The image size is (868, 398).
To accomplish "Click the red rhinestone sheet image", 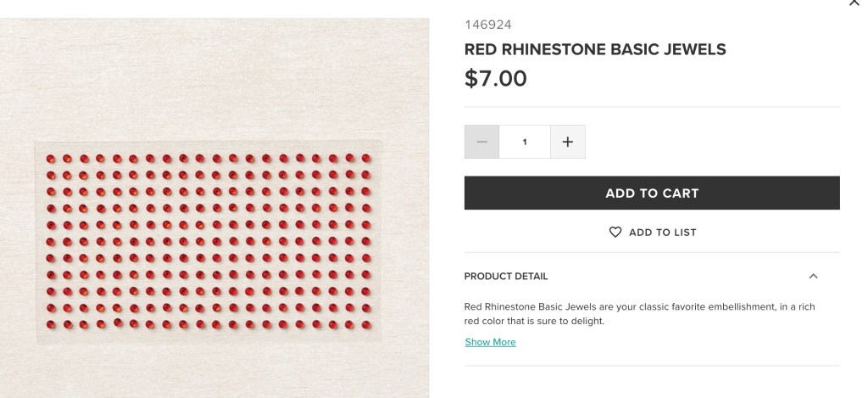I will tap(208, 242).
